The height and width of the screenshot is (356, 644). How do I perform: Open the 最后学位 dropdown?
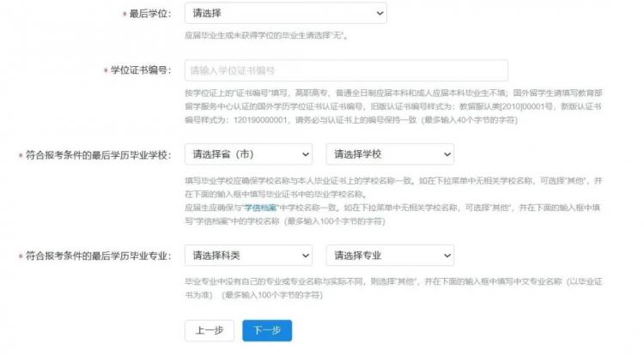tap(275, 14)
